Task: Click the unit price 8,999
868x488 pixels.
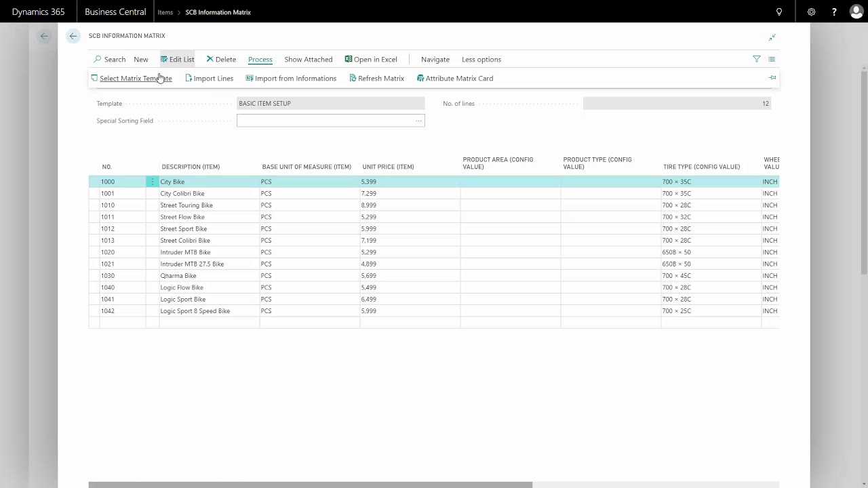Action: point(369,205)
